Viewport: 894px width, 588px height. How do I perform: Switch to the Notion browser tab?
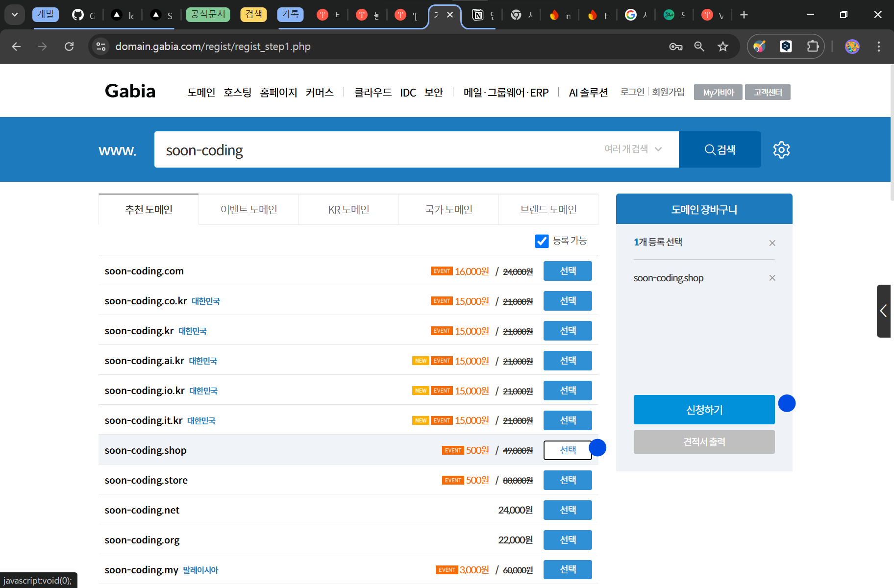pos(483,15)
